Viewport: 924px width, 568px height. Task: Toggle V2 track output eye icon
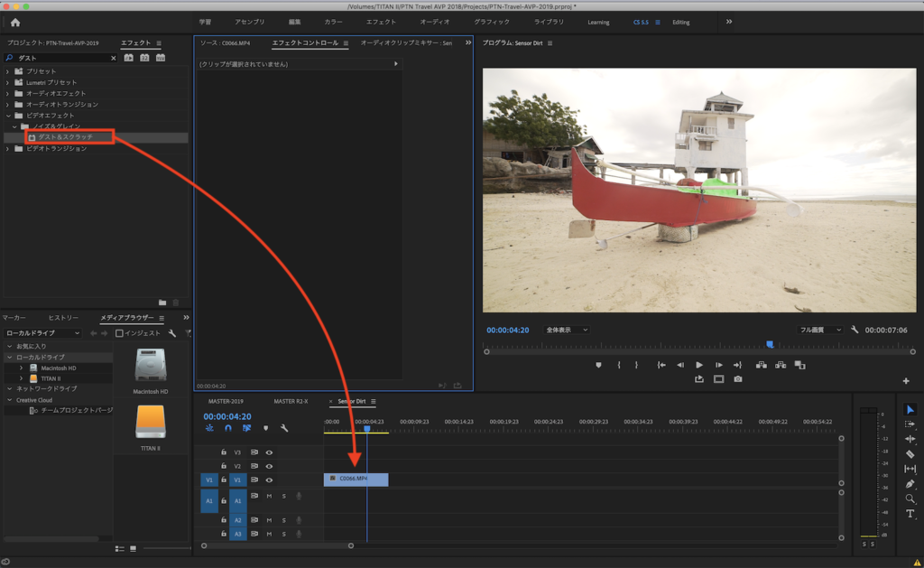pyautogui.click(x=269, y=466)
